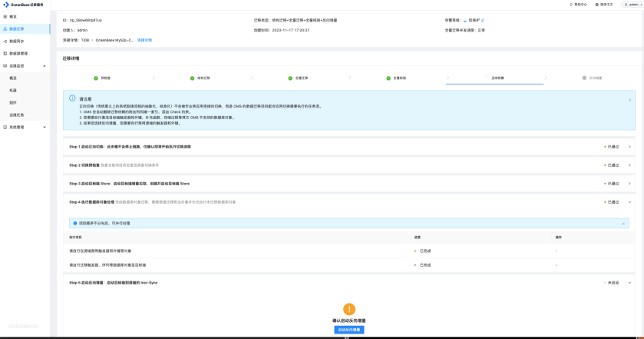
Task: Click the Data Migration sidebar icon
Action: point(5,28)
